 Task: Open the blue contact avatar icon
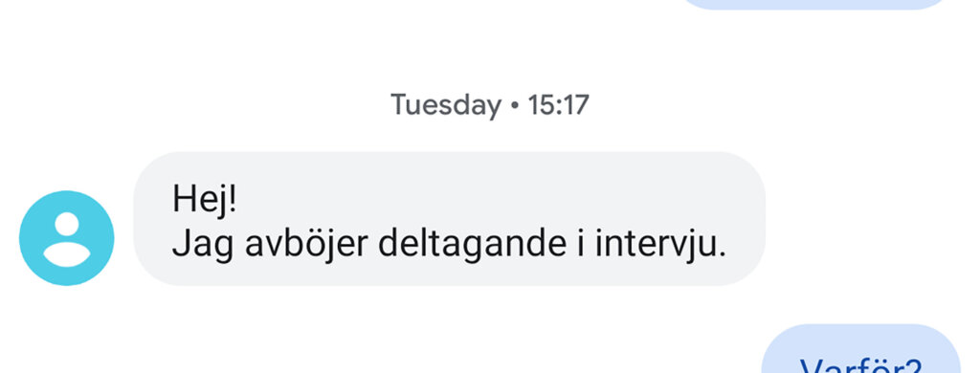coord(67,238)
